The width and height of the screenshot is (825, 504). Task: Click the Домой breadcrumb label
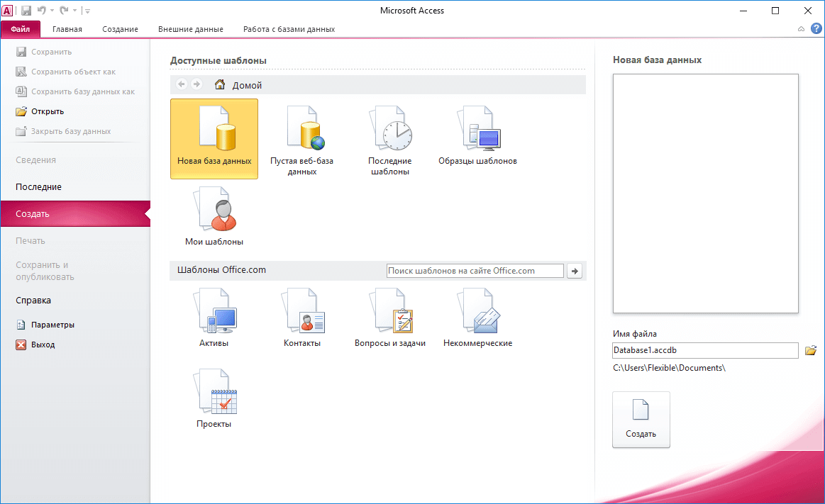[247, 85]
